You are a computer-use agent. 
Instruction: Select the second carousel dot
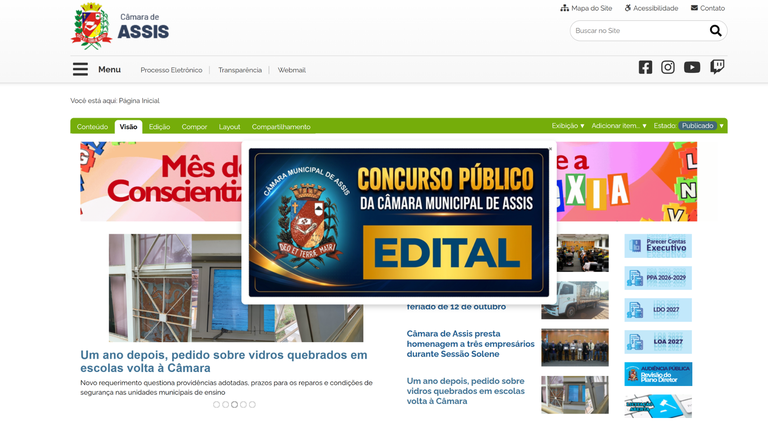click(225, 405)
